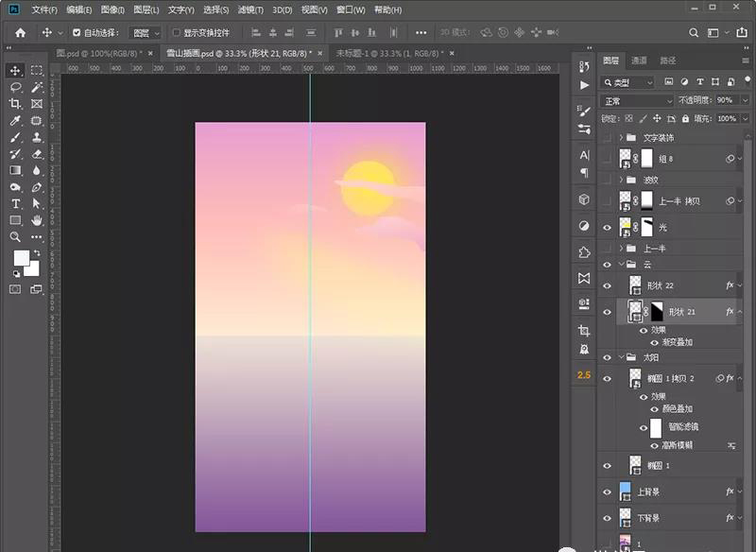
Task: Select the Hand tool
Action: click(37, 220)
